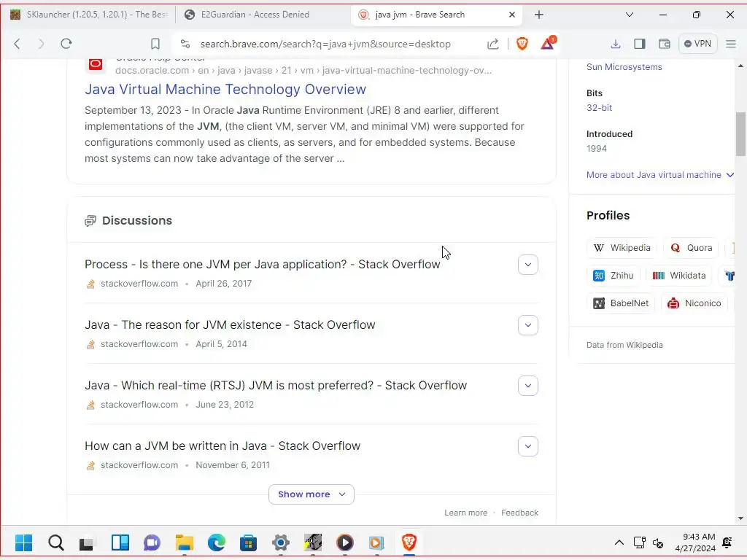Expand the 'one JVM per Java application' discussion

[x=528, y=265]
